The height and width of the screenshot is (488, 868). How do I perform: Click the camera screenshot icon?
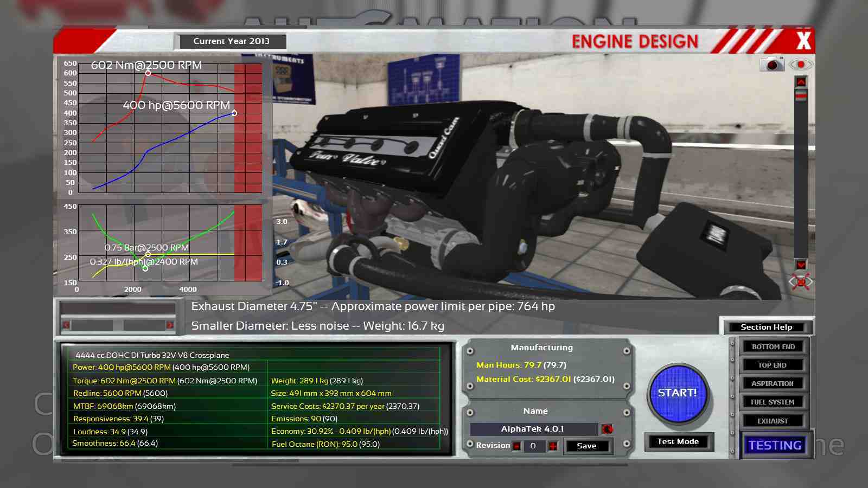coord(771,65)
